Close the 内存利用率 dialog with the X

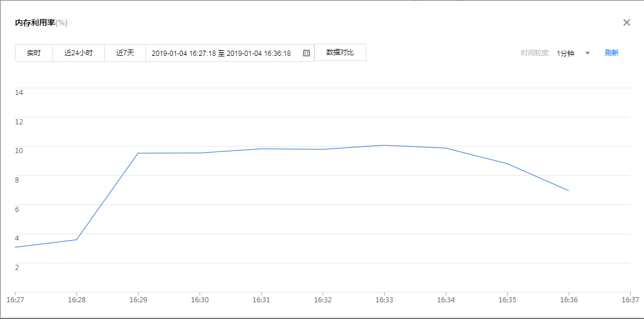click(x=627, y=22)
